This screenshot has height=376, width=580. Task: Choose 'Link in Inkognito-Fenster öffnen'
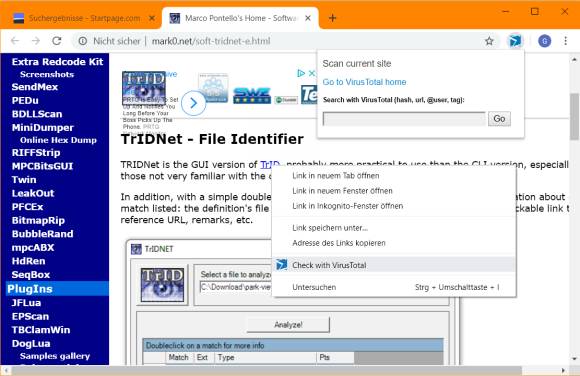[394, 206]
